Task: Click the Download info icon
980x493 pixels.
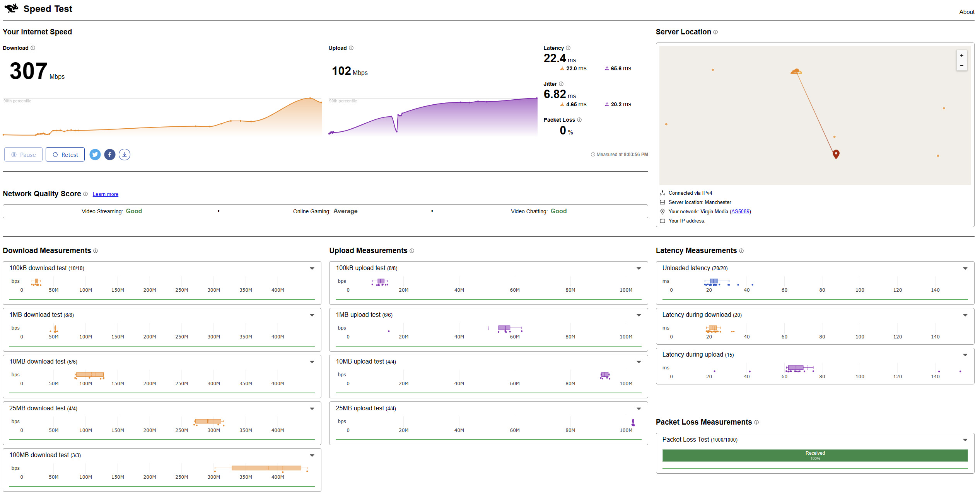Action: [x=33, y=48]
